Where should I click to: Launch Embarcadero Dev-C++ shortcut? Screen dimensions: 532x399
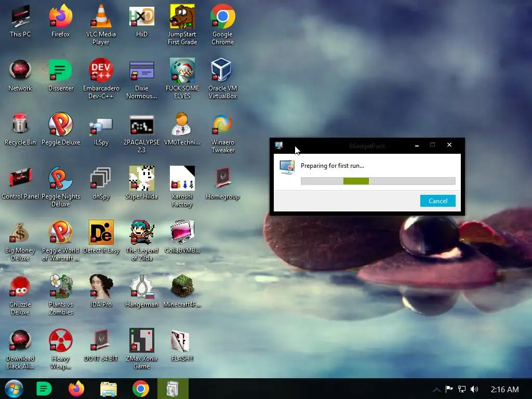pos(101,78)
